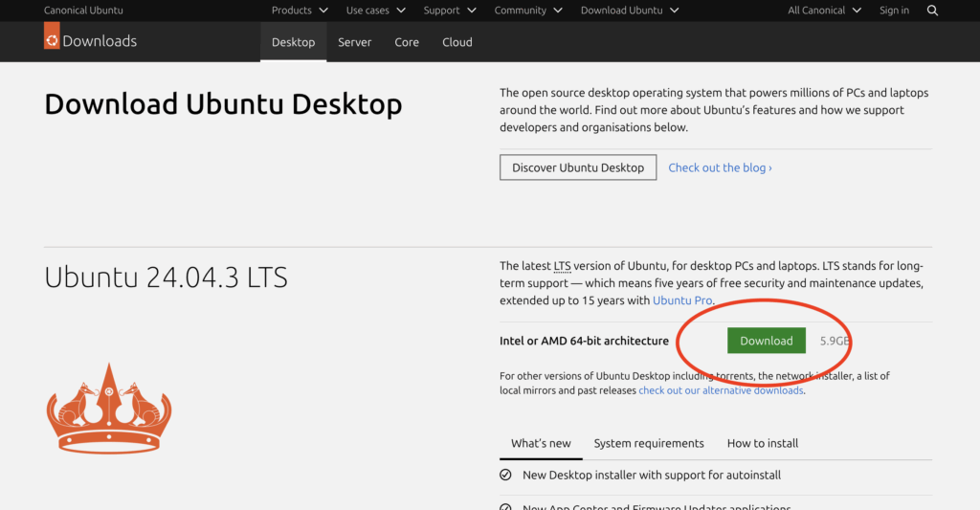Switch to How to install tab
Image resolution: width=980 pixels, height=510 pixels.
(763, 443)
